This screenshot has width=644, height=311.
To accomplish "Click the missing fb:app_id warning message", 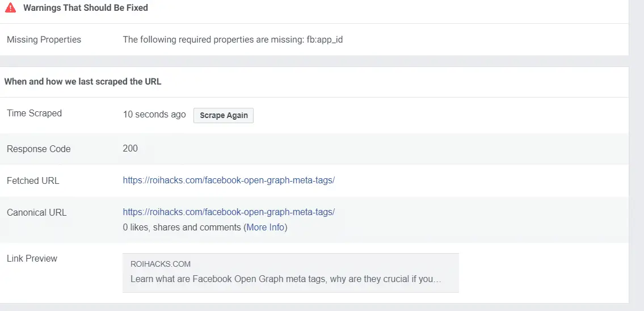I will click(x=233, y=40).
